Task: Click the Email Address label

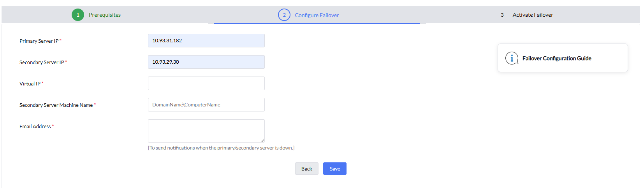Action: (35, 127)
